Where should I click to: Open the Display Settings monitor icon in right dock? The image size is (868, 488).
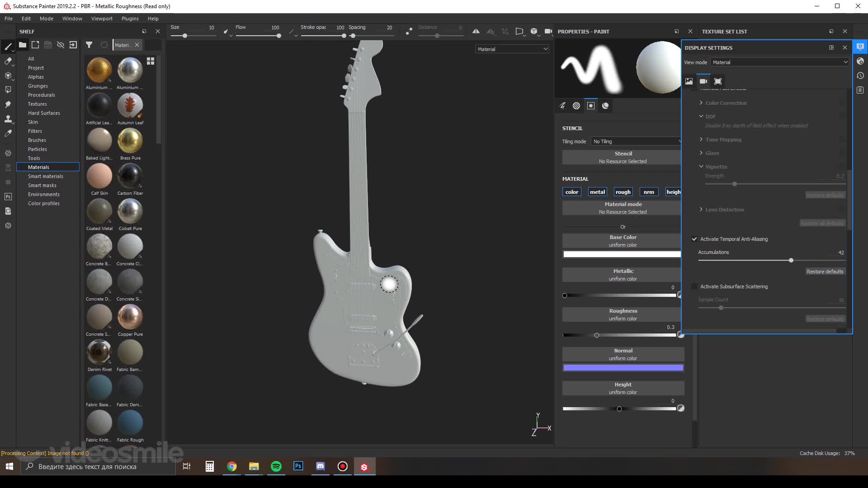pos(860,47)
